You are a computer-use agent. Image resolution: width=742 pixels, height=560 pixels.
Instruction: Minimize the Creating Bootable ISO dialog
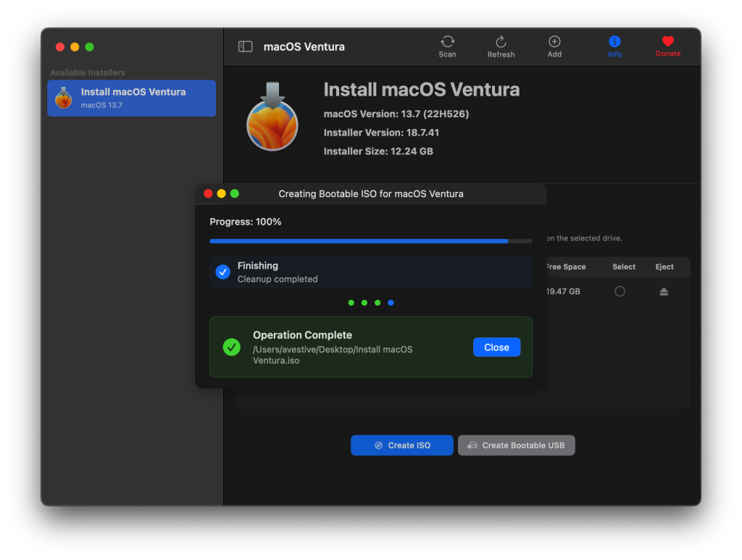tap(221, 193)
